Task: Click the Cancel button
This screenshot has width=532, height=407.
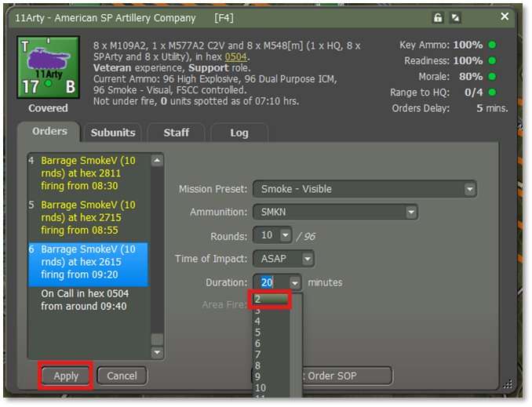Action: (x=122, y=376)
